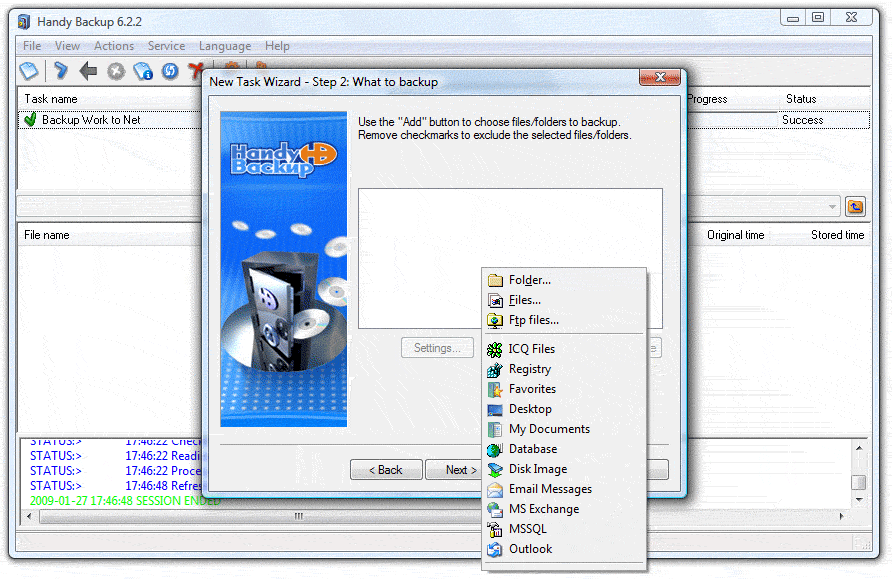Screen dimensions: 892x579
Task: Select Database menu entry
Action: click(x=564, y=449)
